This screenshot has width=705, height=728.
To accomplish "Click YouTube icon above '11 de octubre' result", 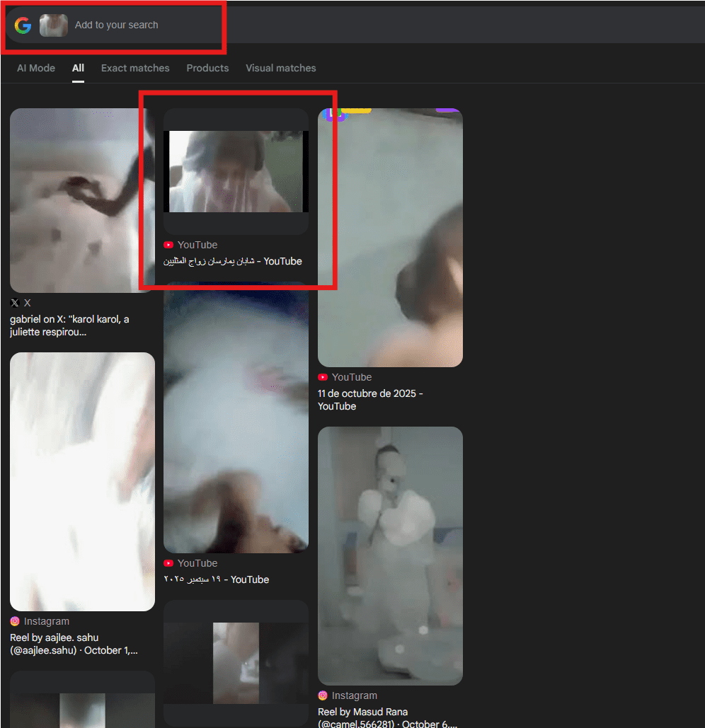I will coord(323,378).
